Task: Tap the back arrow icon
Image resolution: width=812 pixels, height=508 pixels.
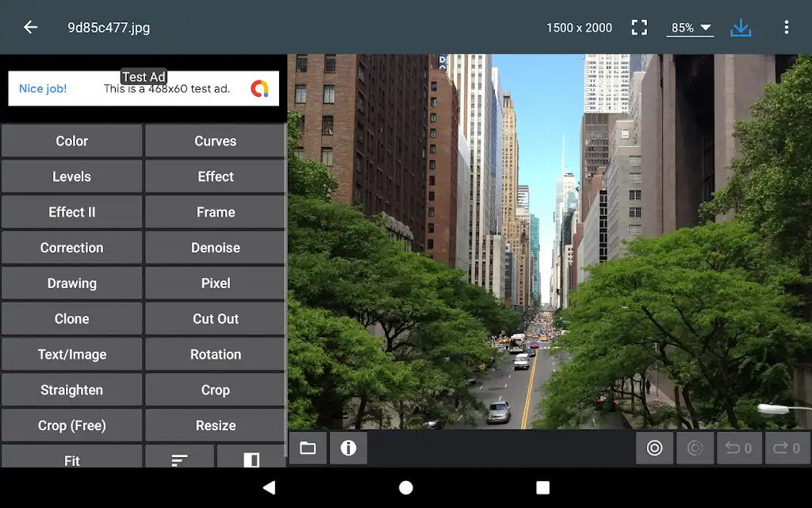Action: pyautogui.click(x=31, y=28)
